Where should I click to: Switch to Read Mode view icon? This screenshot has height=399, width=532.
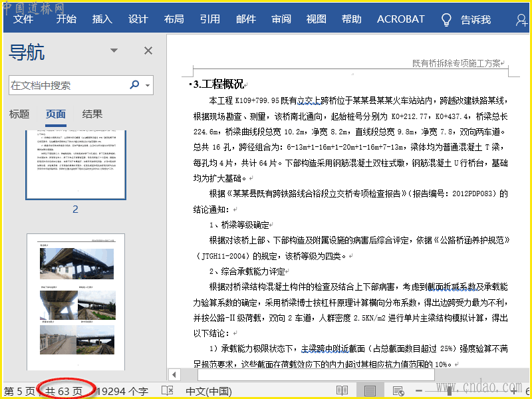(342, 391)
